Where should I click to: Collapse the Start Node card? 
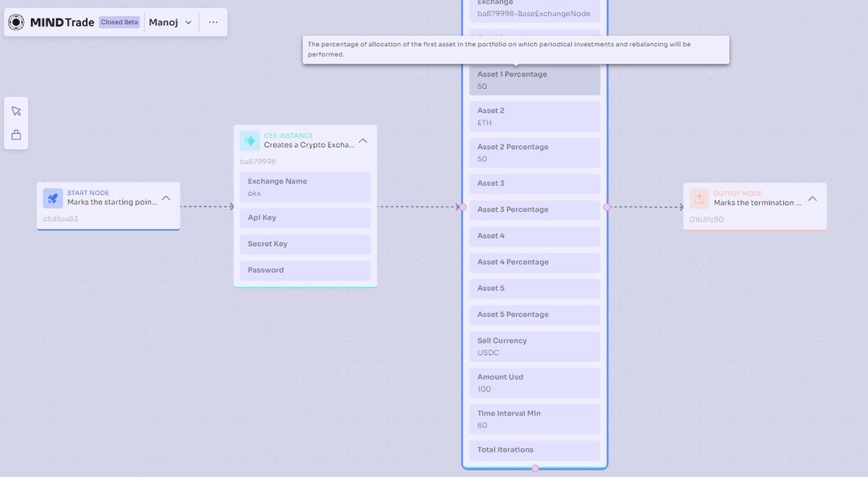click(166, 198)
